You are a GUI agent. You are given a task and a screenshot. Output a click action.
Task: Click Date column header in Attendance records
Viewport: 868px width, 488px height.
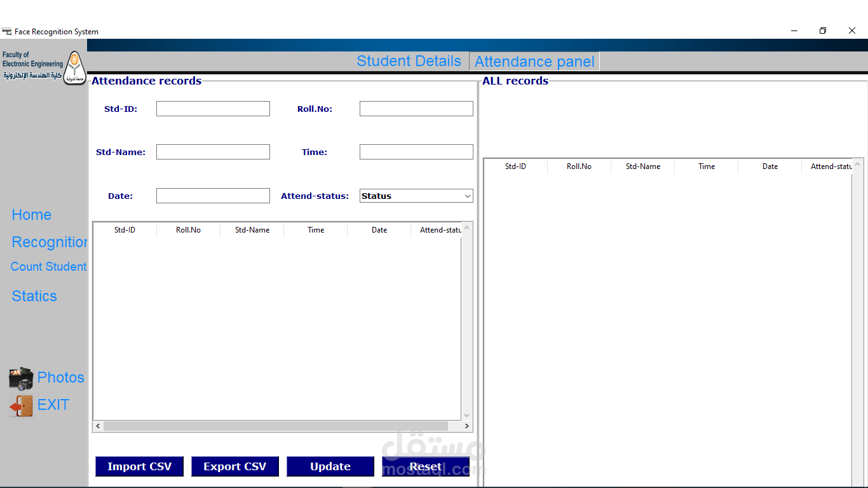click(379, 230)
